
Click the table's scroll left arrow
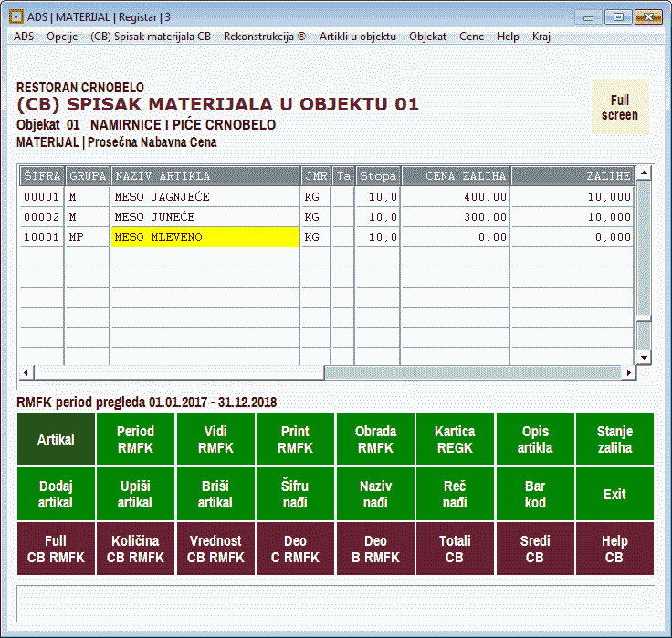coord(26,372)
